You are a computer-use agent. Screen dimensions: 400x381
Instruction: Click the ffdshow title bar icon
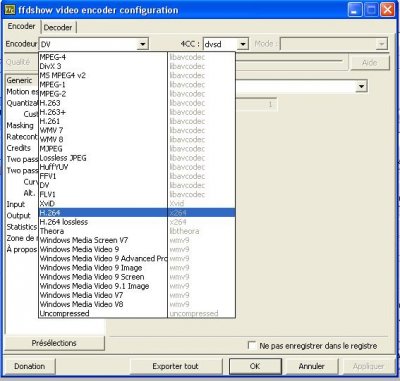[x=10, y=10]
